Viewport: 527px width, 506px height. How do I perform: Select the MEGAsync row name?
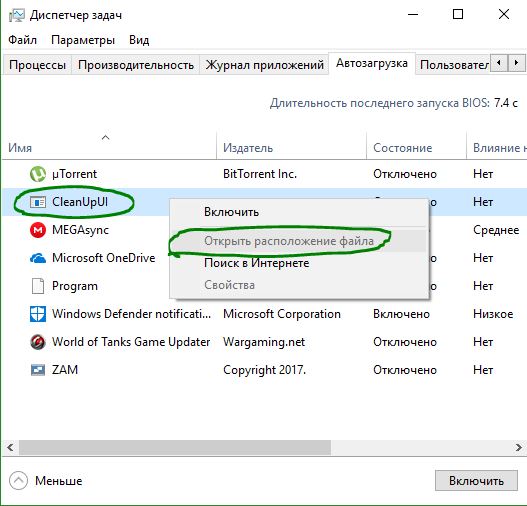coord(80,230)
